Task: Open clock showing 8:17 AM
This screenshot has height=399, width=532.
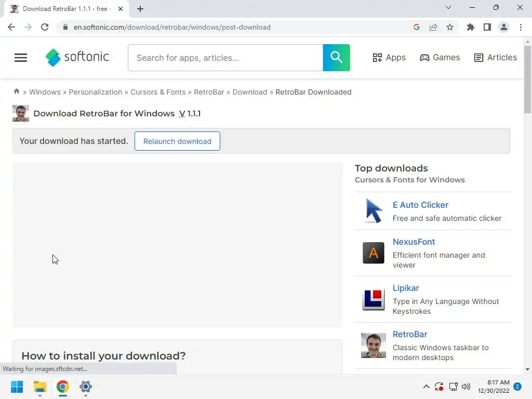Action: [x=494, y=387]
